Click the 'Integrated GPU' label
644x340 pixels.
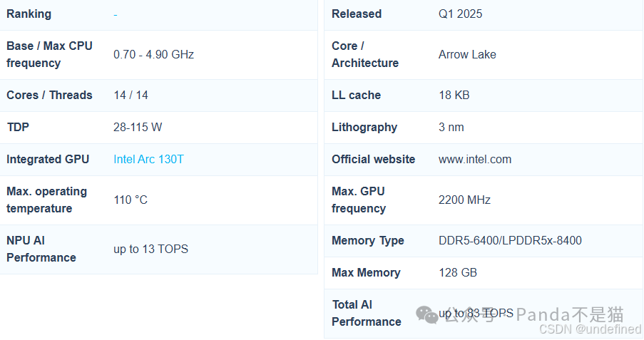tap(48, 160)
